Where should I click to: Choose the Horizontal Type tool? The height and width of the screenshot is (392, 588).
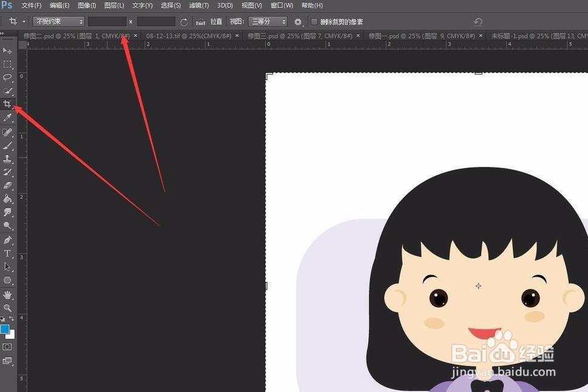click(x=7, y=253)
